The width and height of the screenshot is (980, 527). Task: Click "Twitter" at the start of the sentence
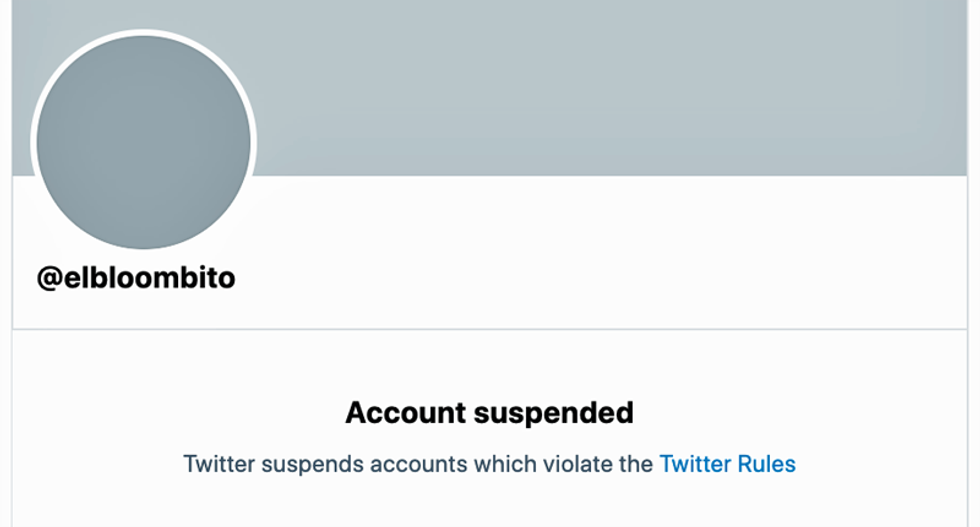pos(219,464)
